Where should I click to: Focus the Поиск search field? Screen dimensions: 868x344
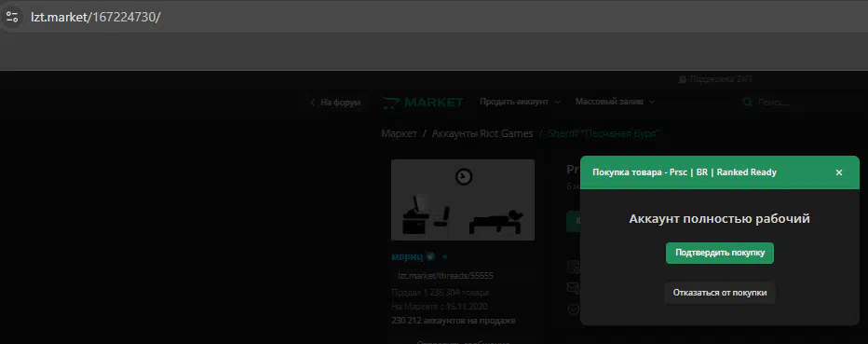772,103
